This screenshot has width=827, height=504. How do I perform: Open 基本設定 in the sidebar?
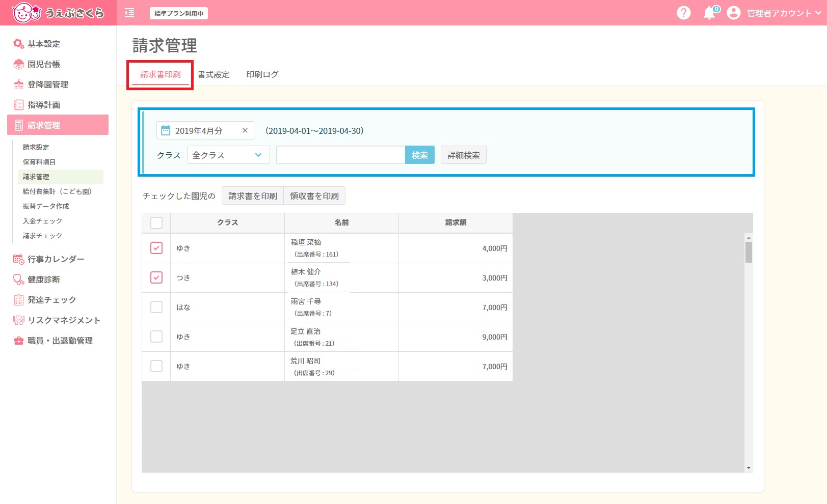point(44,44)
